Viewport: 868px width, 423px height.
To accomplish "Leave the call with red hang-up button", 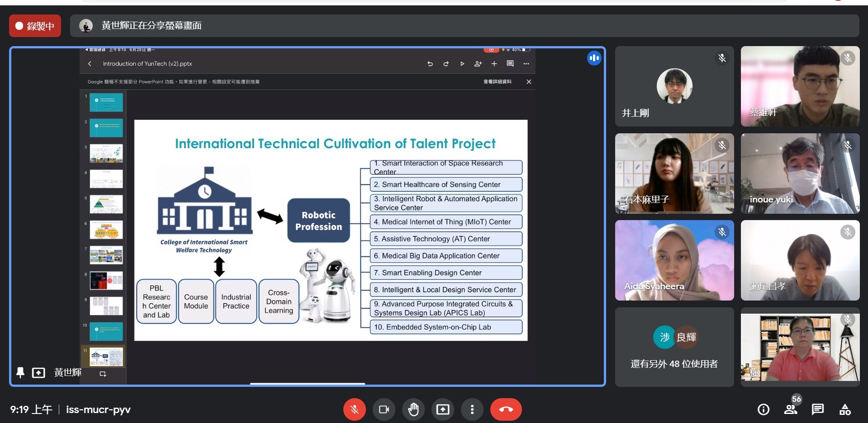I will [x=506, y=409].
